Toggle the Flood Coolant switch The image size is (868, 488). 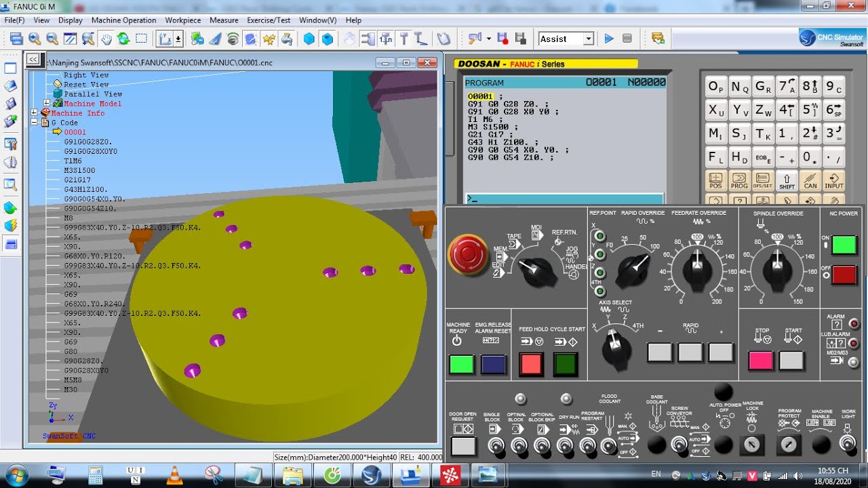[609, 445]
